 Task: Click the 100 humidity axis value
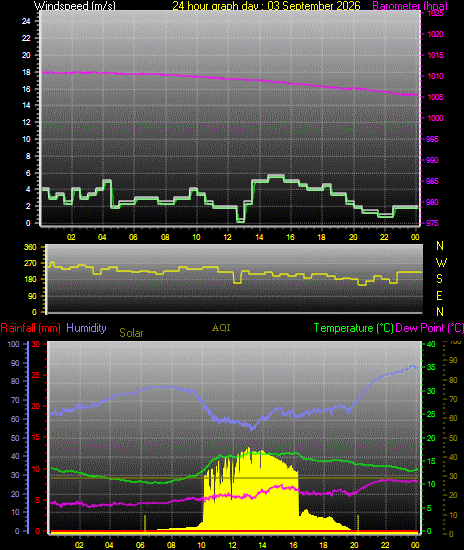13,344
